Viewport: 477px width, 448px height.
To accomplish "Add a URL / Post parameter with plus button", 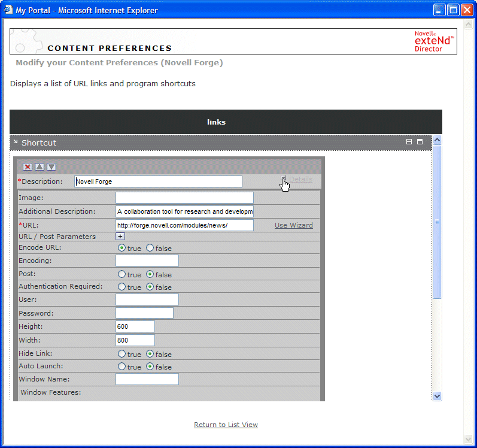I will pos(120,237).
